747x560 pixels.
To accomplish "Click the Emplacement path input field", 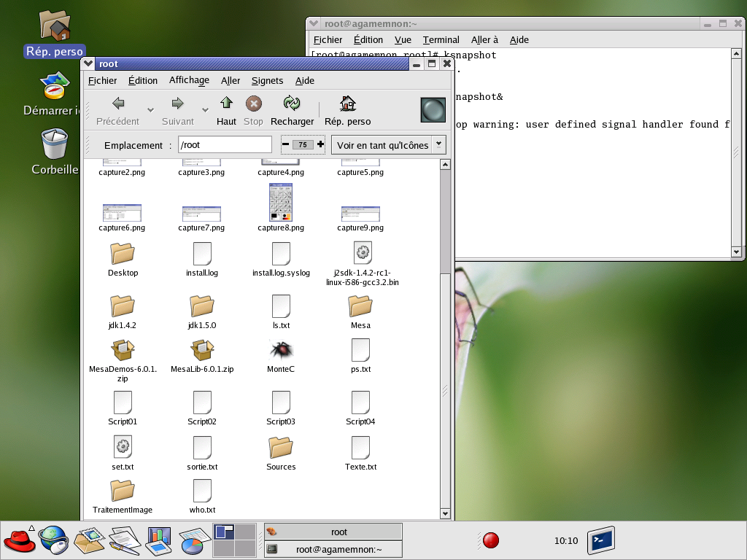I will pyautogui.click(x=225, y=144).
